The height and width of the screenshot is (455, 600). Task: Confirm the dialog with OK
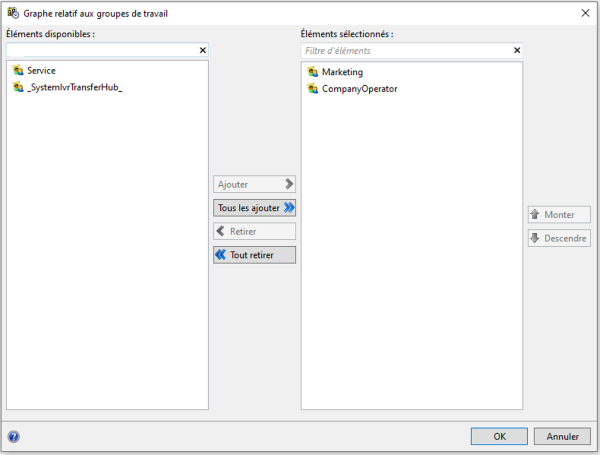pyautogui.click(x=499, y=436)
